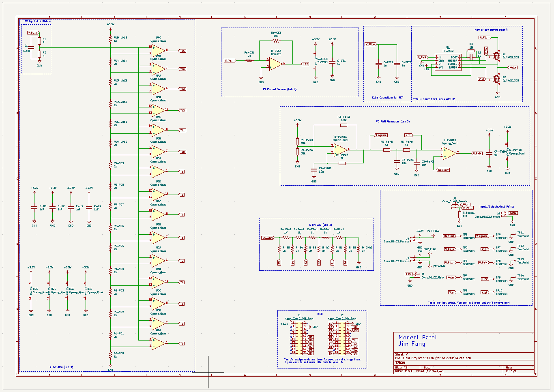The width and height of the screenshot is (554, 392).
Task: Select the TPS2832 driver chip U1
Action: coord(448,62)
